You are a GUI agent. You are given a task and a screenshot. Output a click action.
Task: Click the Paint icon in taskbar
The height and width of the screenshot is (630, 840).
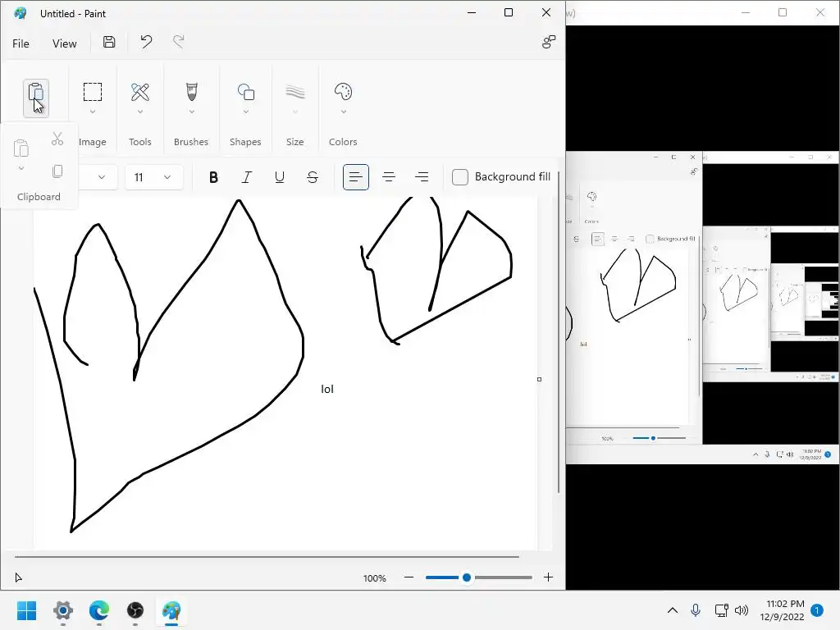[171, 610]
